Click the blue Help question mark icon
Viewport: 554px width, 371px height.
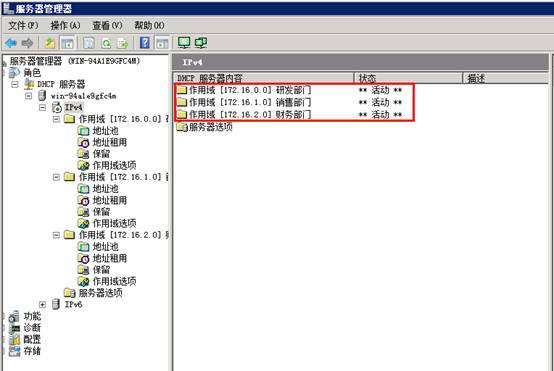pos(145,43)
